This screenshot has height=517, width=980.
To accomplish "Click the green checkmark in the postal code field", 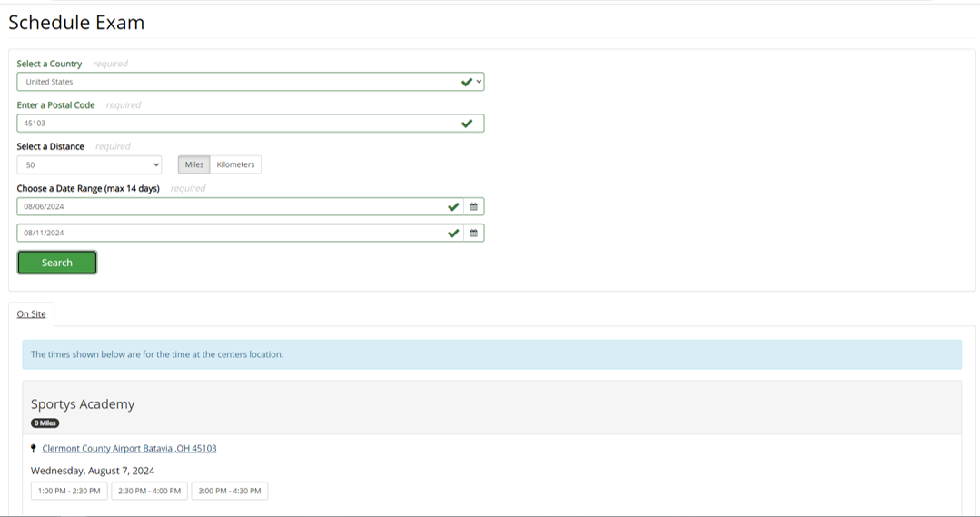I will point(467,124).
